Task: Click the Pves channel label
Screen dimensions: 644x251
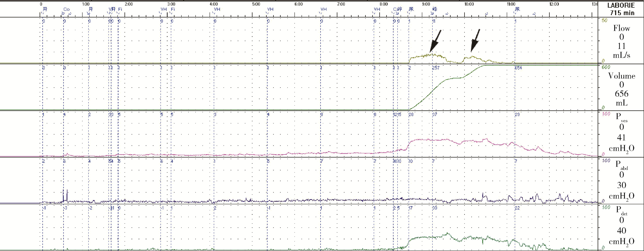Action: [621, 118]
